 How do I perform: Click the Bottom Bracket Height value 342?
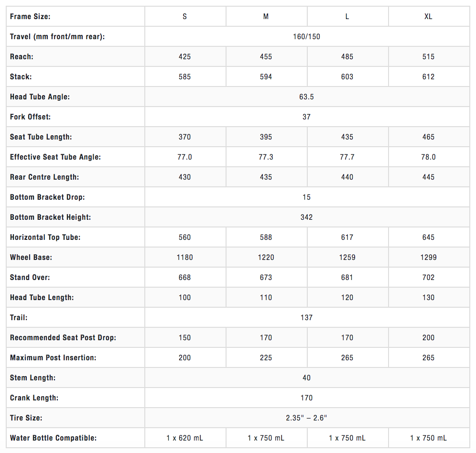(306, 217)
